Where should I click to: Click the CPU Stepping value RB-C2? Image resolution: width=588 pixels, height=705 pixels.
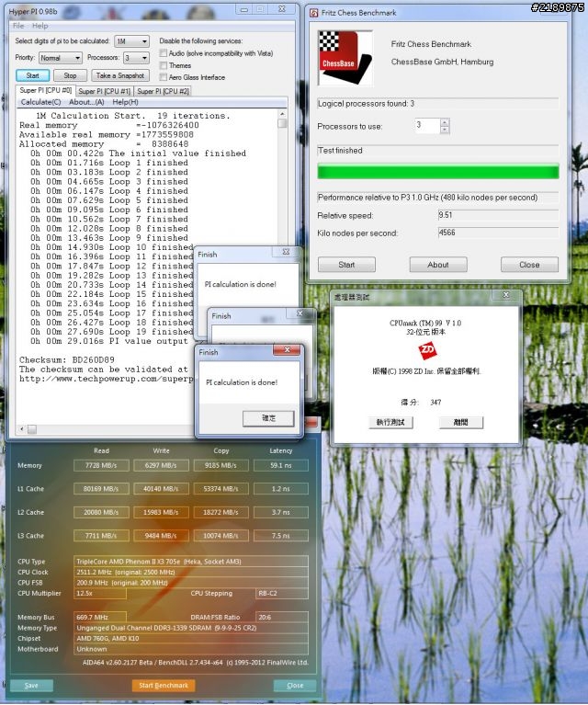282,594
